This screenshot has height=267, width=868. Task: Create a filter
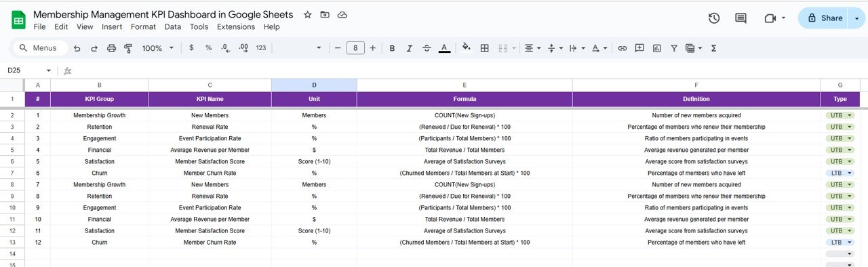(673, 48)
